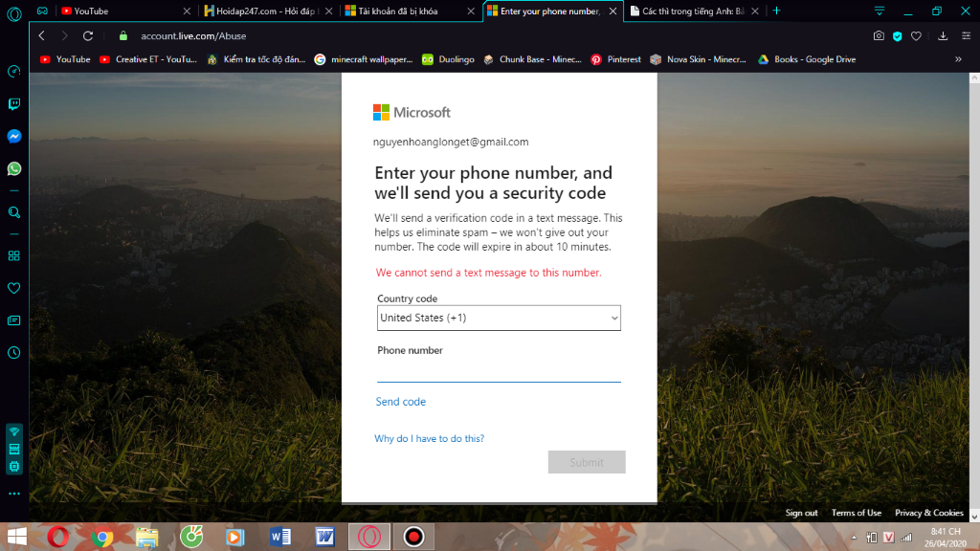Open a new tab with plus button
This screenshot has height=551, width=980.
click(777, 11)
